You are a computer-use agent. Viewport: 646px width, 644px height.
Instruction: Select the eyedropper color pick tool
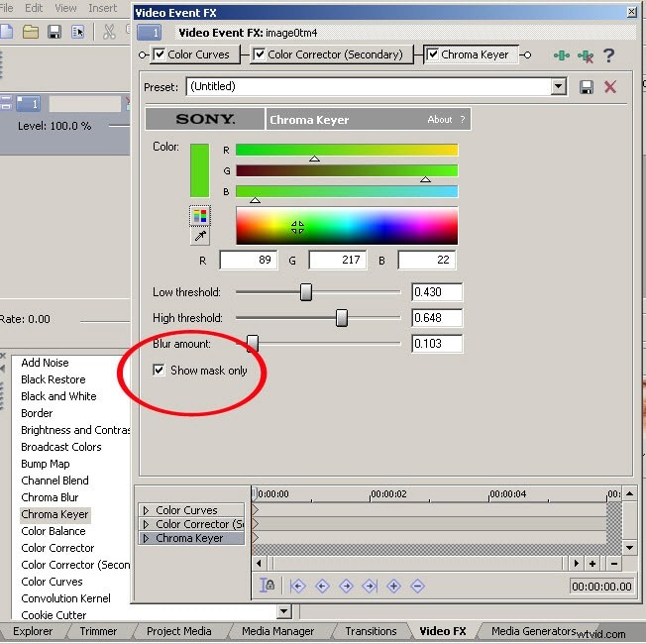tap(200, 236)
